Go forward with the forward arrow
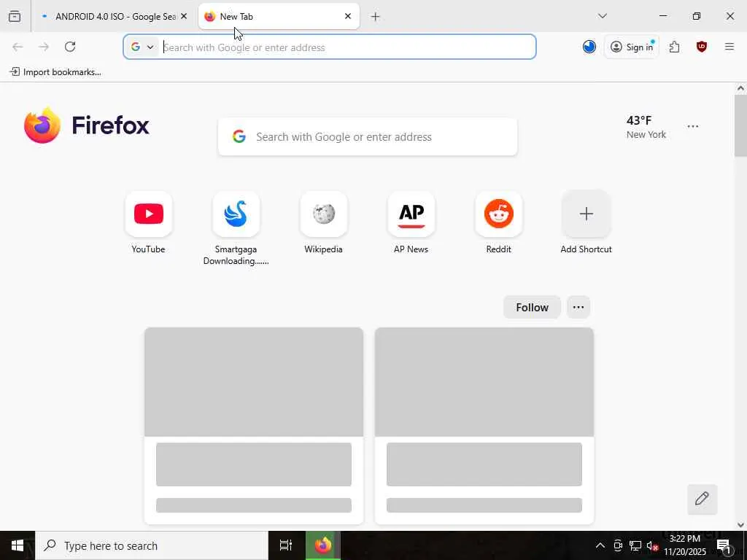This screenshot has width=747, height=560. coord(44,47)
